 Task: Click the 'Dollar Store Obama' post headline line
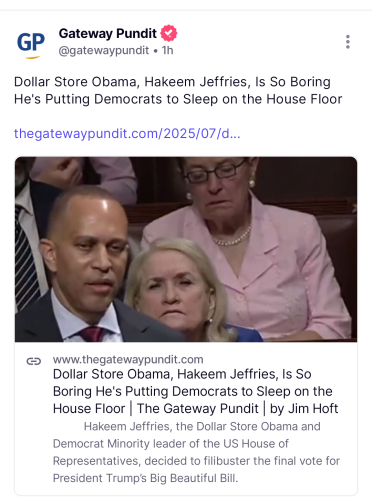pos(172,82)
